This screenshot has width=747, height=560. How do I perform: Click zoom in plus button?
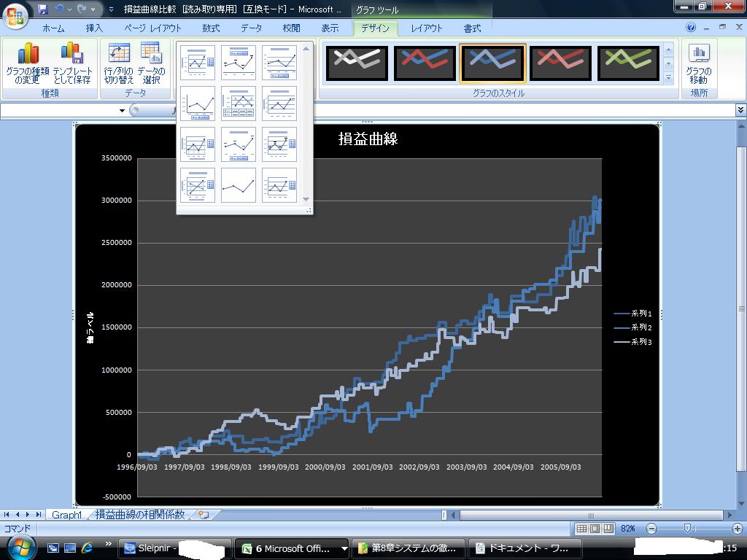point(738,528)
